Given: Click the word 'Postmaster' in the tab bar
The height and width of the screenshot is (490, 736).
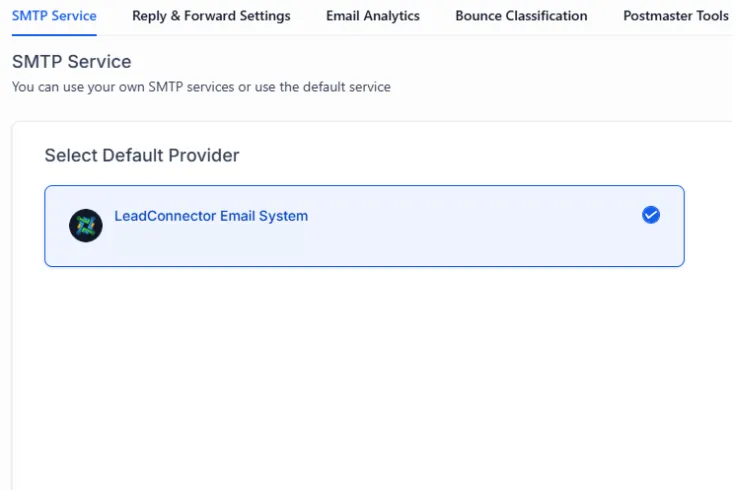Looking at the screenshot, I should 658,16.
